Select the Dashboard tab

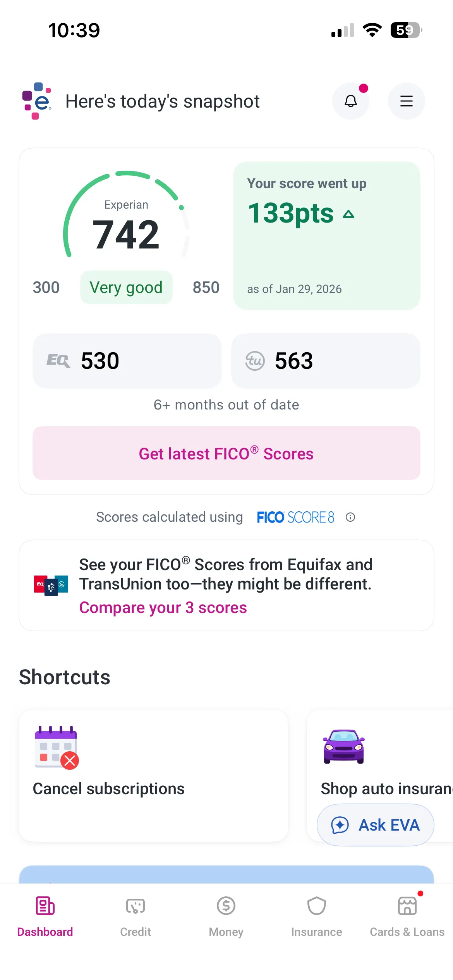click(x=45, y=915)
